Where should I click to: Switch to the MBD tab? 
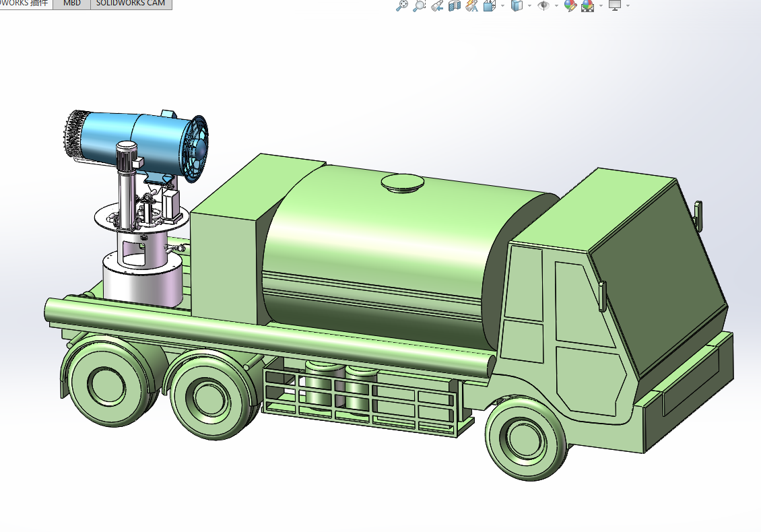tap(72, 3)
